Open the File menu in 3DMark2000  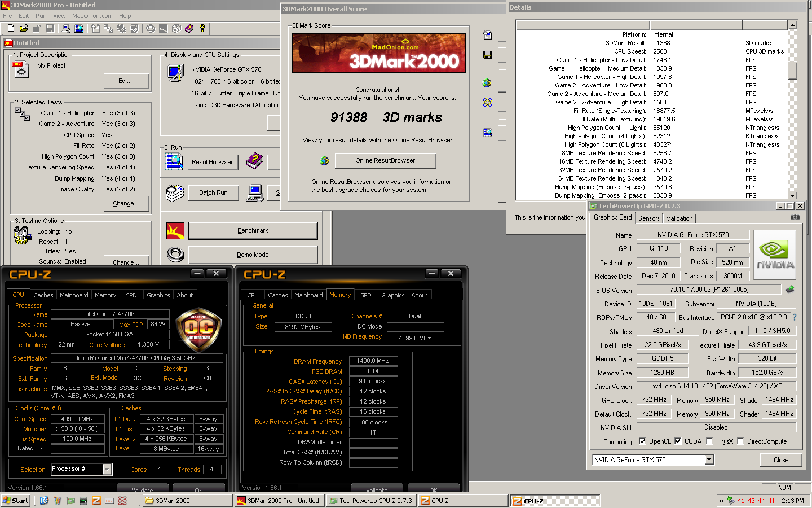point(7,16)
